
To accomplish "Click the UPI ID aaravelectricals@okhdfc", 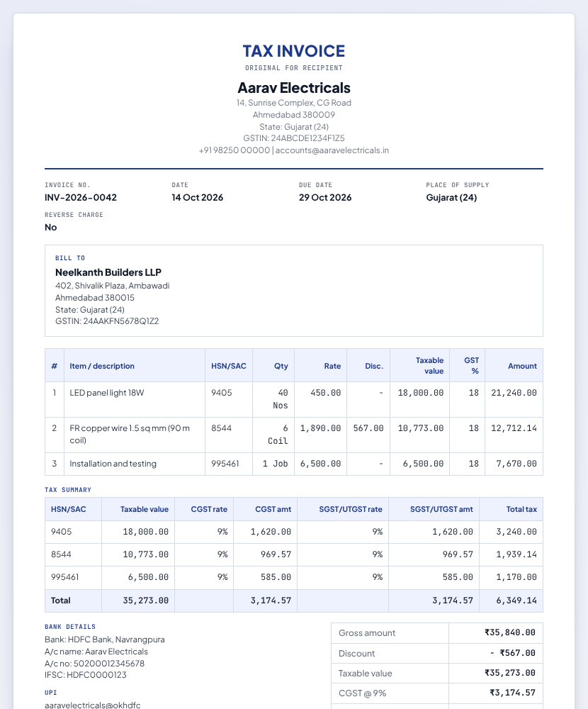I will point(92,705).
